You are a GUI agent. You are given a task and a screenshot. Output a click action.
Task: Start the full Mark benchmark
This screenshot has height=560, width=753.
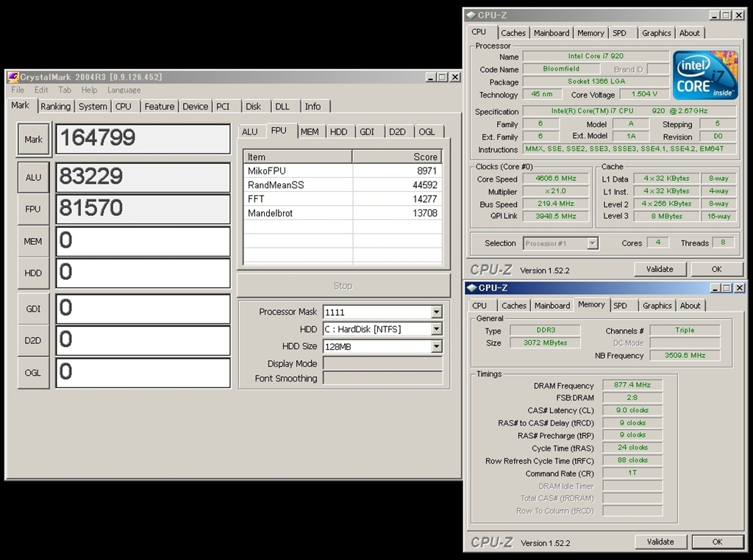click(x=33, y=140)
